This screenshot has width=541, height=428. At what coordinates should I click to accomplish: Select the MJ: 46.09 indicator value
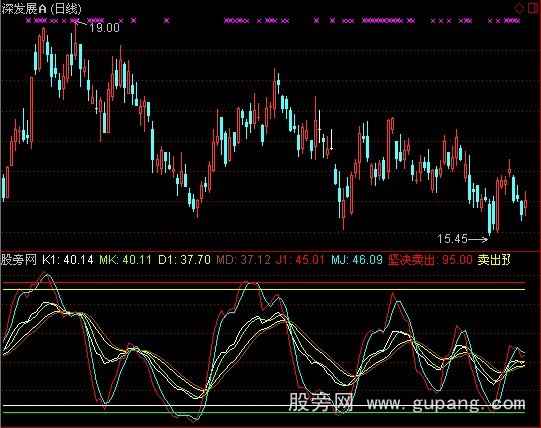click(x=357, y=260)
